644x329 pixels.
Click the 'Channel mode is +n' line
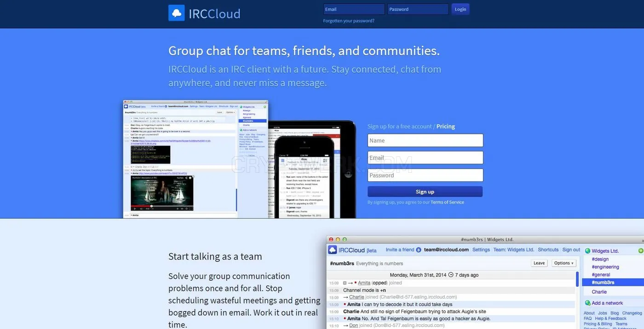point(364,290)
